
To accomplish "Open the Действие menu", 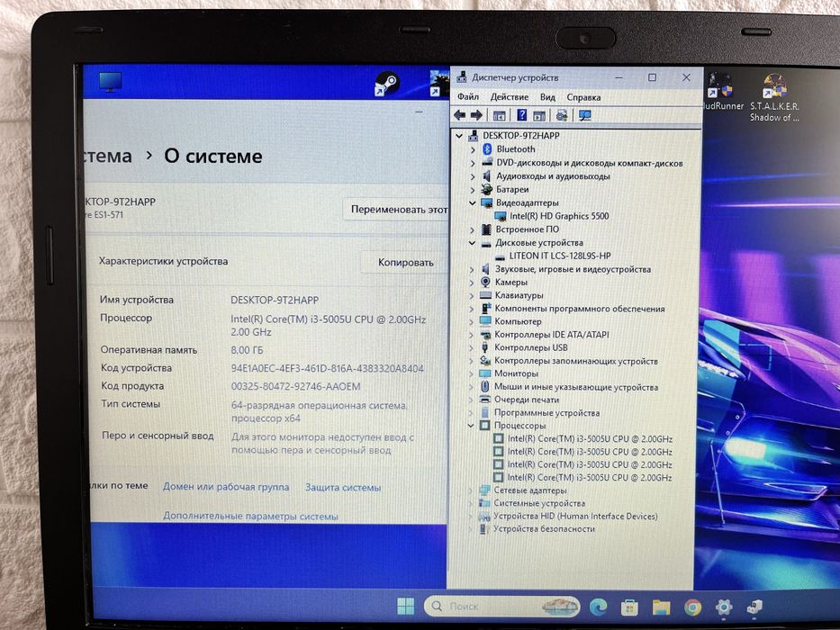I will click(509, 97).
